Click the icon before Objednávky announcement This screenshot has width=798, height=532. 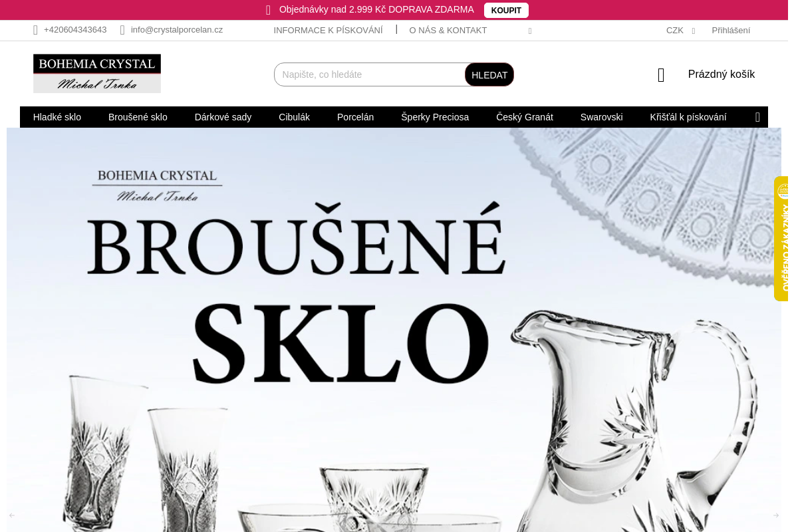(x=268, y=10)
